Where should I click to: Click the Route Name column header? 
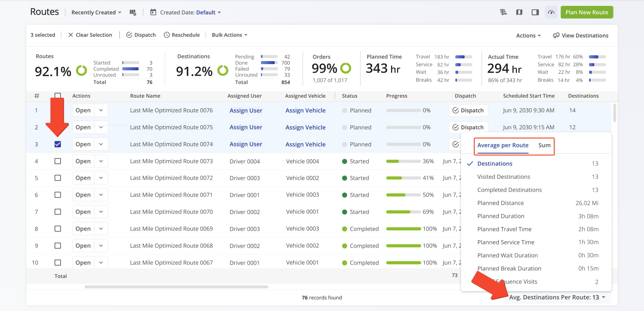pyautogui.click(x=145, y=96)
